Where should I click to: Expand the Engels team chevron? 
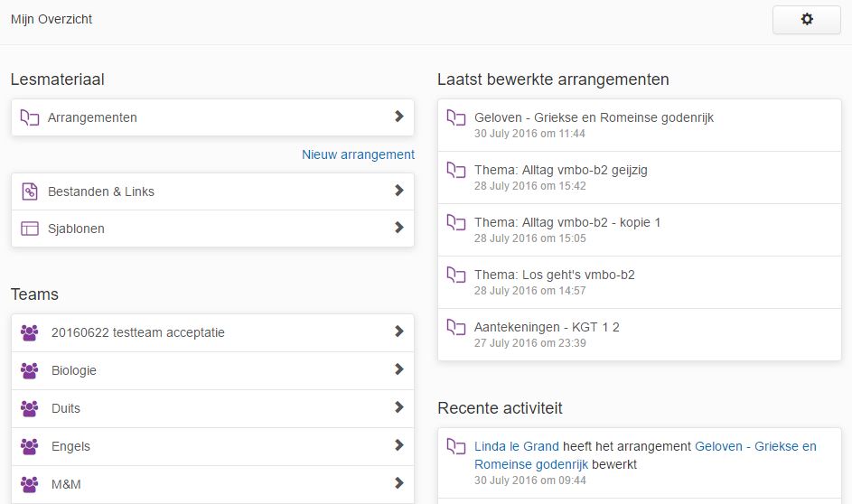pos(398,445)
